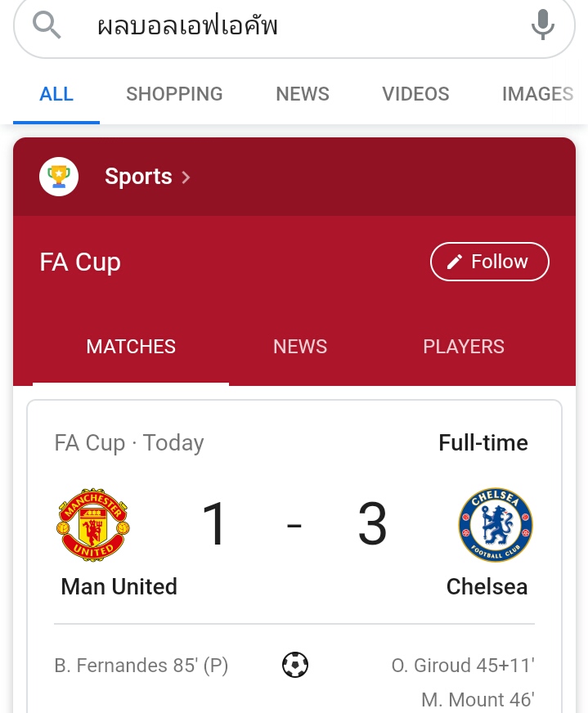Image resolution: width=588 pixels, height=713 pixels.
Task: Expand Sports section chevron arrow
Action: coord(186,177)
